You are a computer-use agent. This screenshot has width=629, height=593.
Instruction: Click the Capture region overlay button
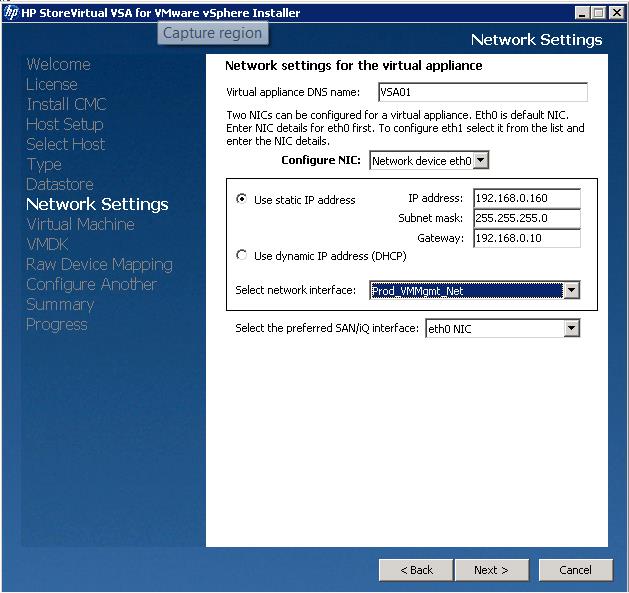pyautogui.click(x=213, y=33)
